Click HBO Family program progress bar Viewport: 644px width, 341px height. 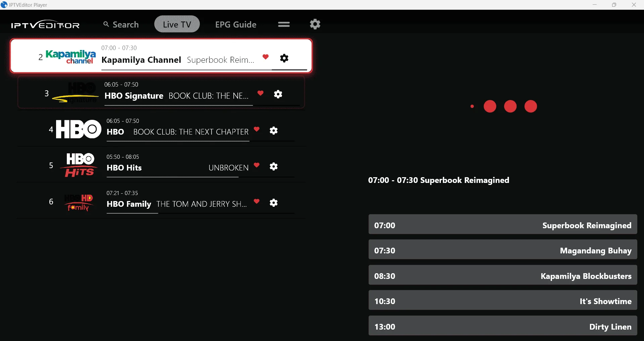[200, 213]
